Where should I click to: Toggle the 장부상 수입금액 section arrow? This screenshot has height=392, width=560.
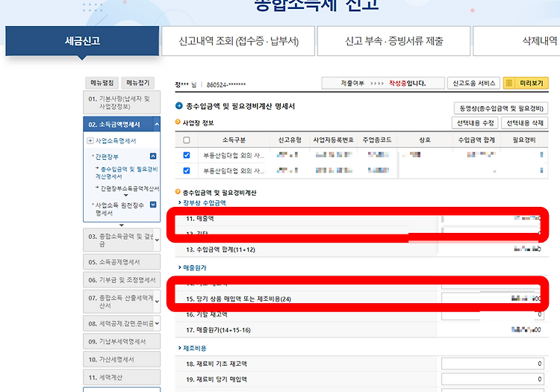coord(180,202)
